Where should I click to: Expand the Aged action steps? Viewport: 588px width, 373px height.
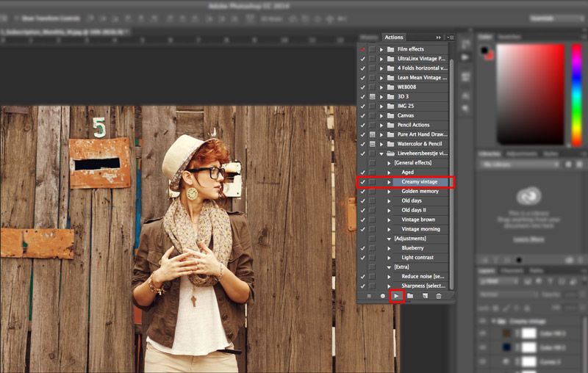click(x=389, y=173)
